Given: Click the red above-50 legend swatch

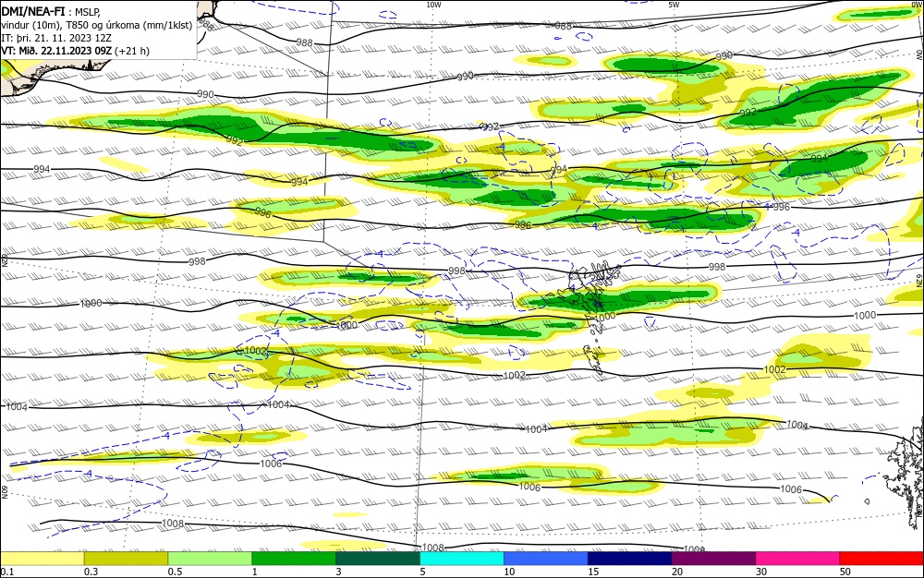Looking at the screenshot, I should [881, 559].
